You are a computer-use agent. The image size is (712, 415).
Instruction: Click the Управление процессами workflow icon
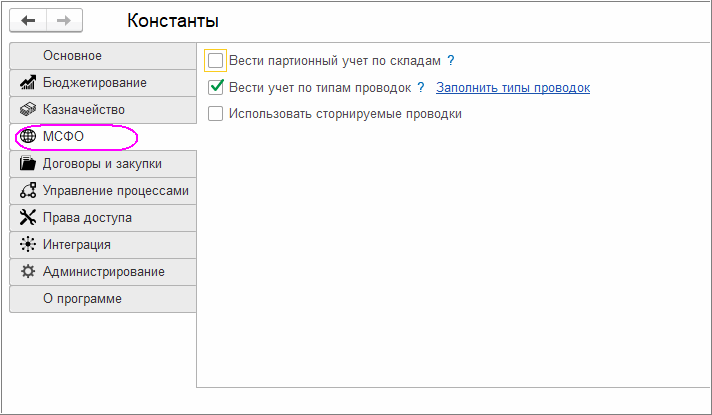pos(28,190)
